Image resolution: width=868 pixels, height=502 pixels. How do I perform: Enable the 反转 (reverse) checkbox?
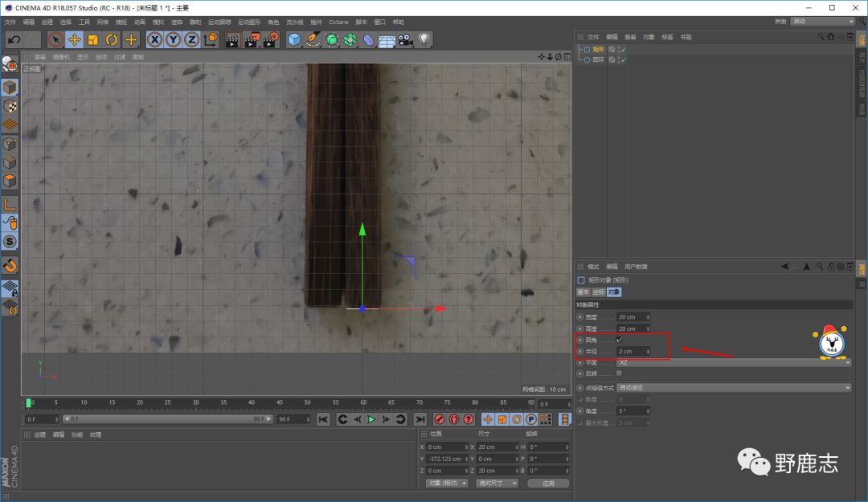coord(619,373)
